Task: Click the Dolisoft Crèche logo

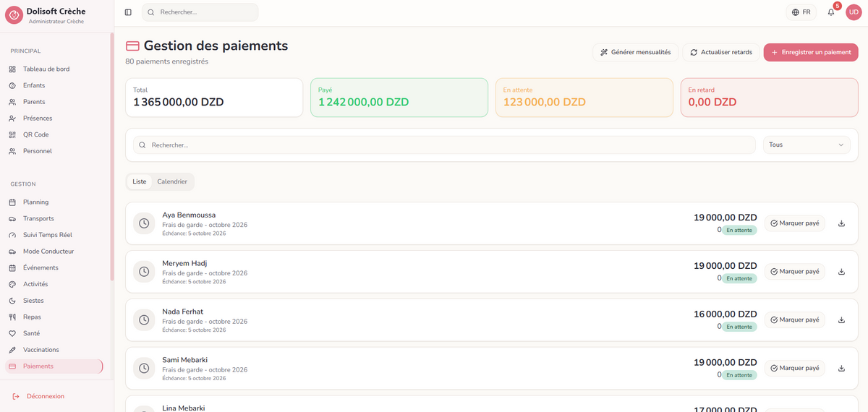Action: [x=14, y=15]
